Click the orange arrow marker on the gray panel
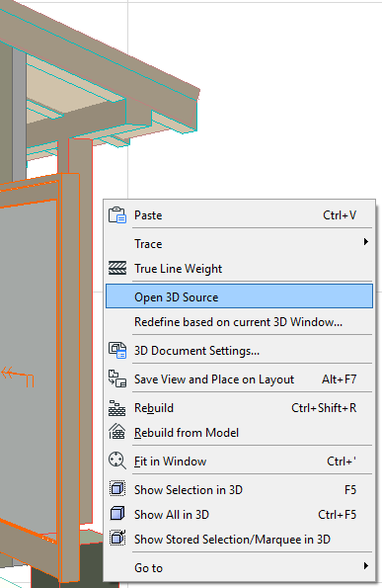The height and width of the screenshot is (588, 382). coord(18,377)
